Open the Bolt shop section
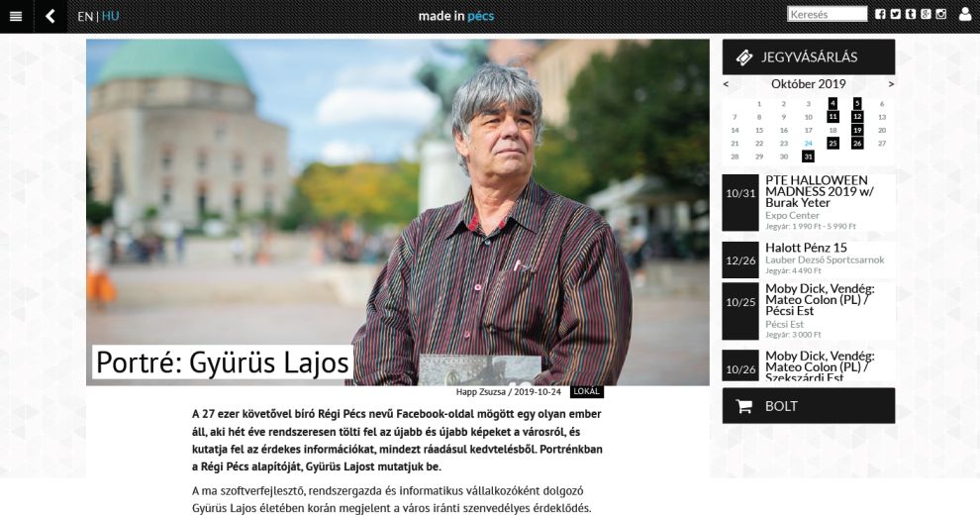Image resolution: width=980 pixels, height=517 pixels. click(x=809, y=406)
